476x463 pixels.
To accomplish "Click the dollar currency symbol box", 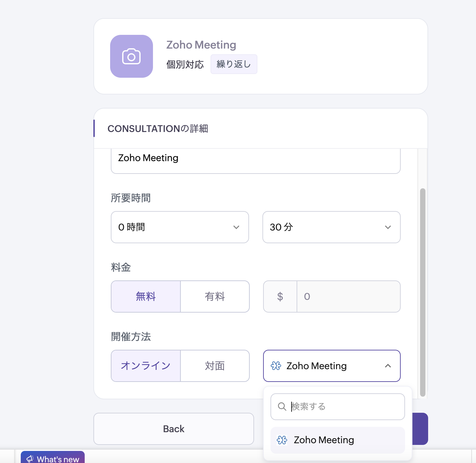I will [x=280, y=296].
